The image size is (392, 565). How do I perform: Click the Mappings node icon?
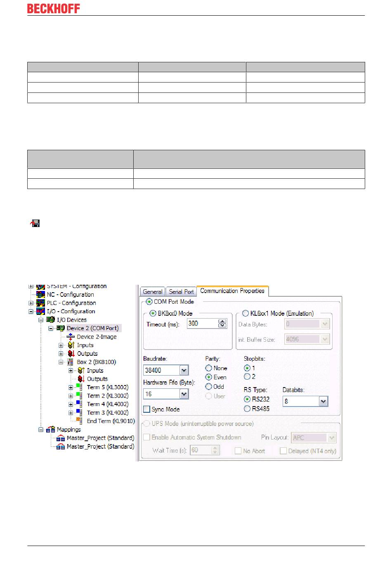[50, 430]
